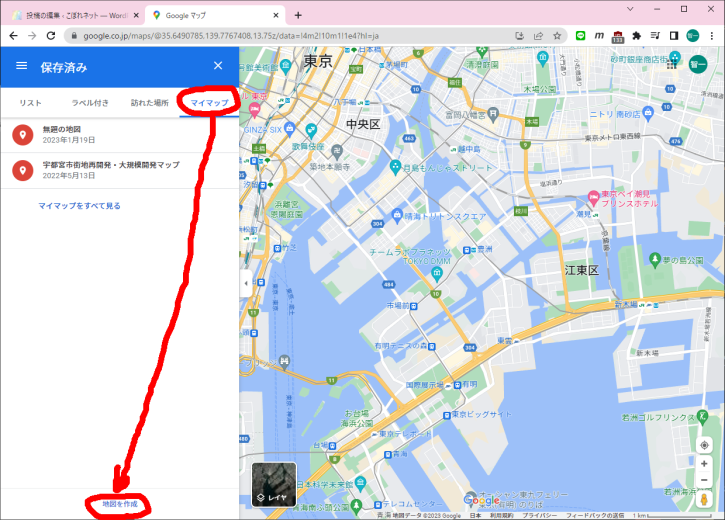725x520 pixels.
Task: Click the 夢の島公園 park marker
Action: [x=655, y=259]
